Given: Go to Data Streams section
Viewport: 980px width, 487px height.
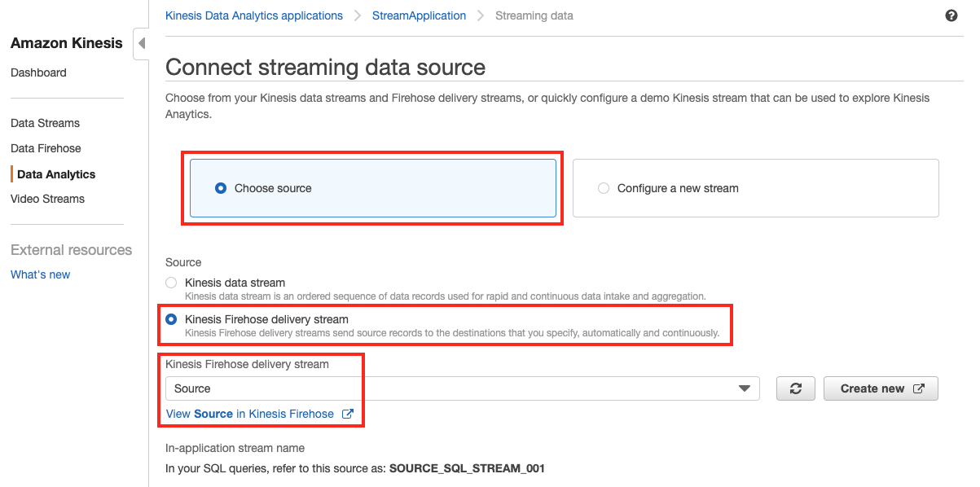Looking at the screenshot, I should [x=45, y=123].
